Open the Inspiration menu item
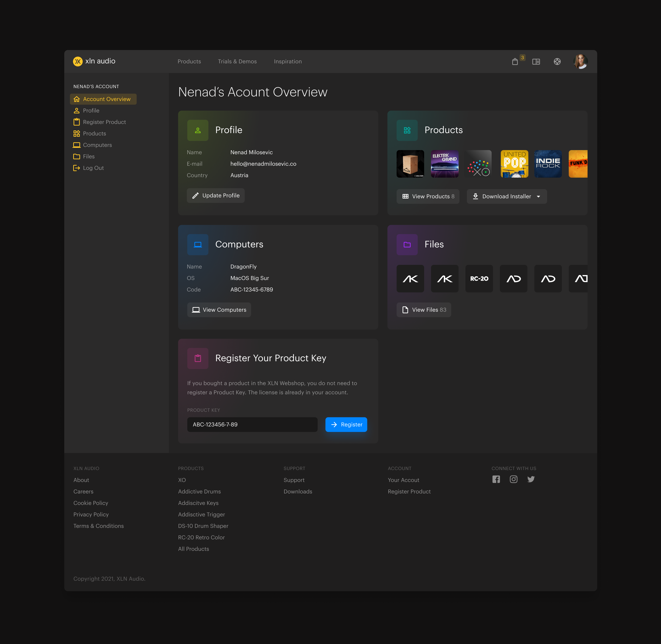 pyautogui.click(x=288, y=62)
